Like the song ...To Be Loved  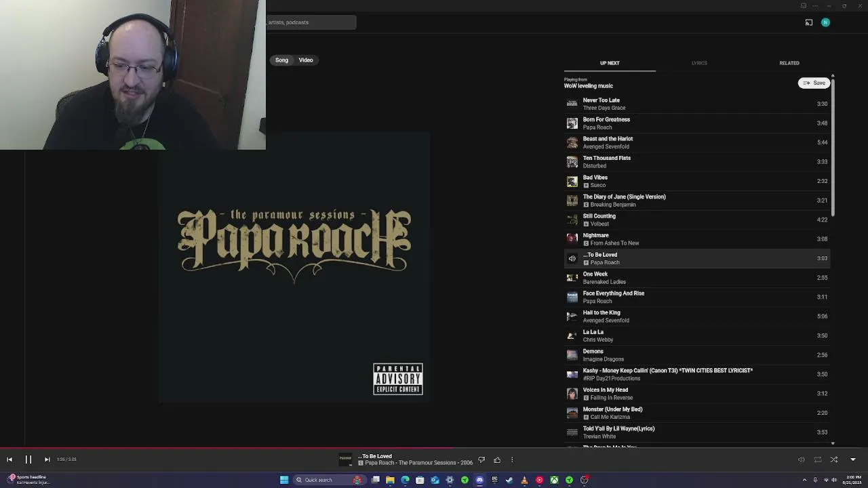[497, 460]
